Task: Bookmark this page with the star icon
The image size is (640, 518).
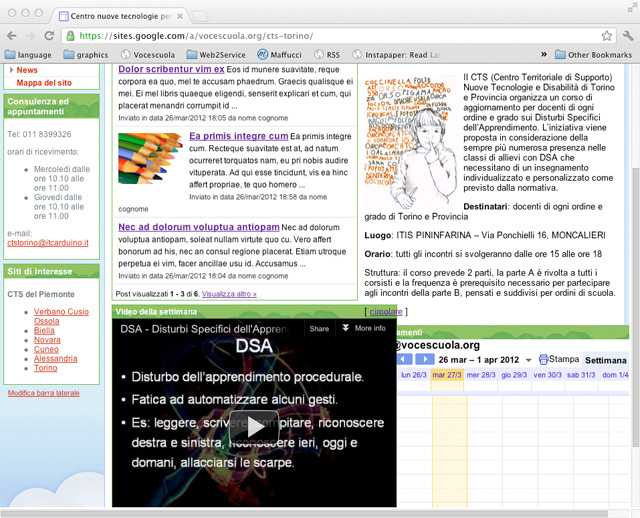Action: [606, 35]
